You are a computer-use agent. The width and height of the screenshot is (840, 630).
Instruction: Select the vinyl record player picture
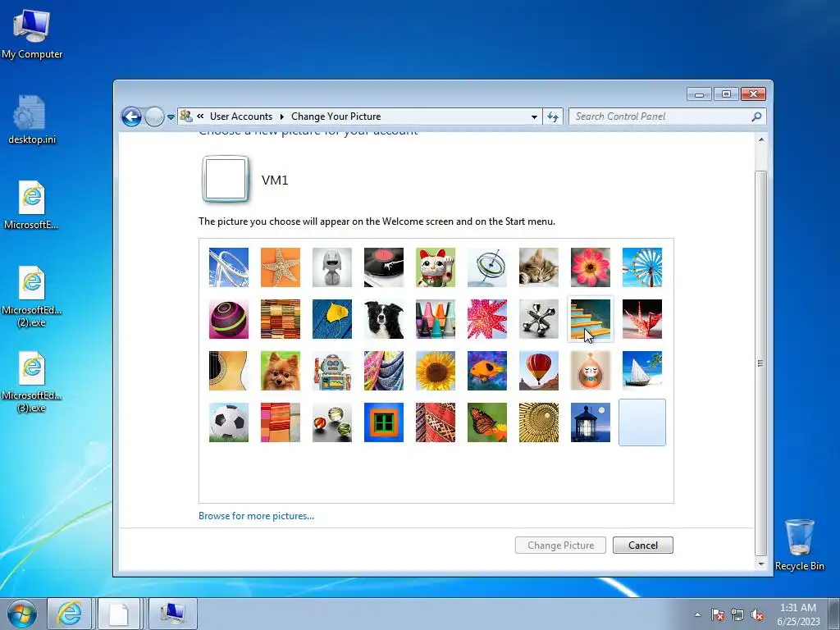384,267
